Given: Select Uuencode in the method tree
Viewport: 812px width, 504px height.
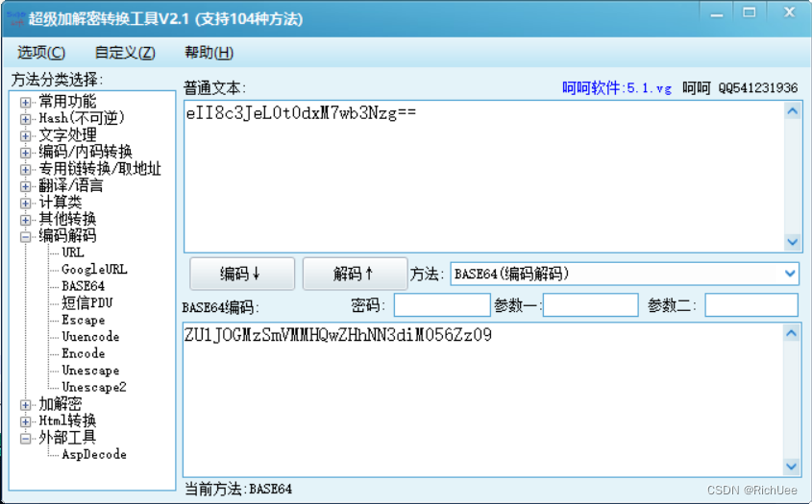Looking at the screenshot, I should (x=90, y=336).
